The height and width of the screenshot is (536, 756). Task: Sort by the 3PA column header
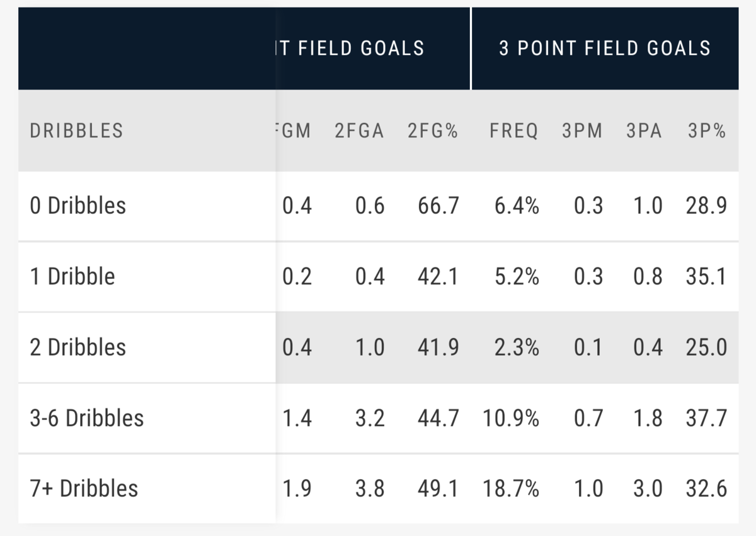[x=644, y=131]
